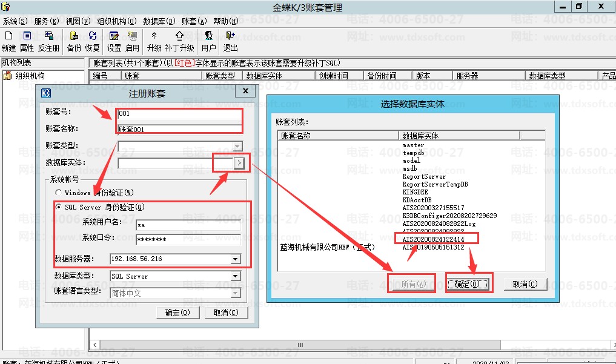The width and height of the screenshot is (616, 364).
Task: Select database entry ReportServer
Action: tap(424, 176)
